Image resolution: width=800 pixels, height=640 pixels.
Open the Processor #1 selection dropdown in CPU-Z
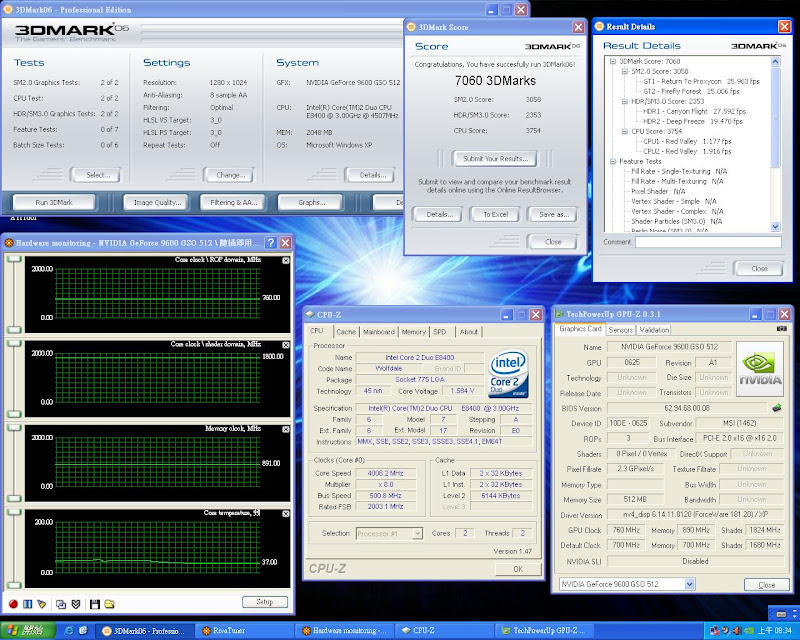(x=417, y=533)
